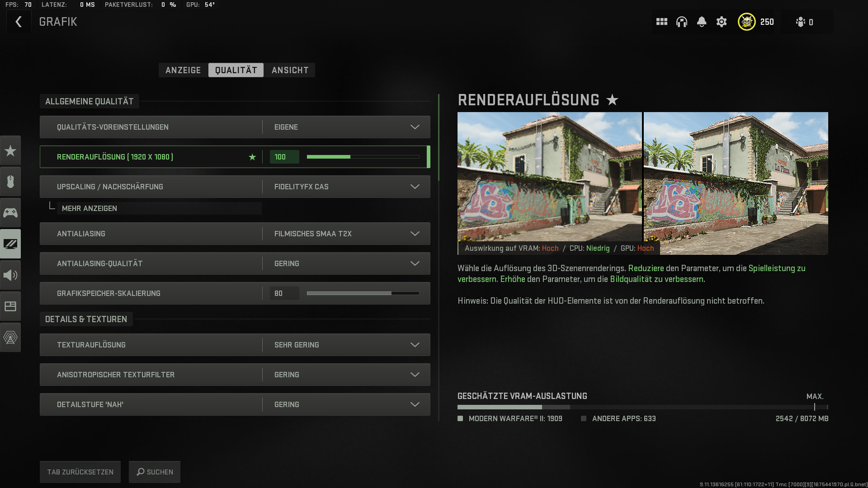Open the grid menu icon in header
Image resolution: width=868 pixels, height=488 pixels.
[661, 22]
